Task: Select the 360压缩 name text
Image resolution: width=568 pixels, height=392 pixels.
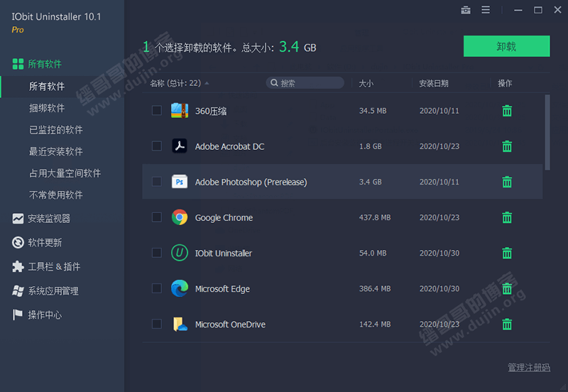Action: (211, 111)
